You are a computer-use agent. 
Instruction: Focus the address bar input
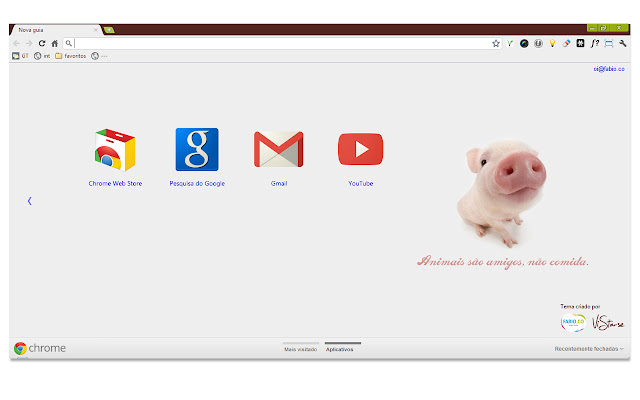[x=282, y=43]
